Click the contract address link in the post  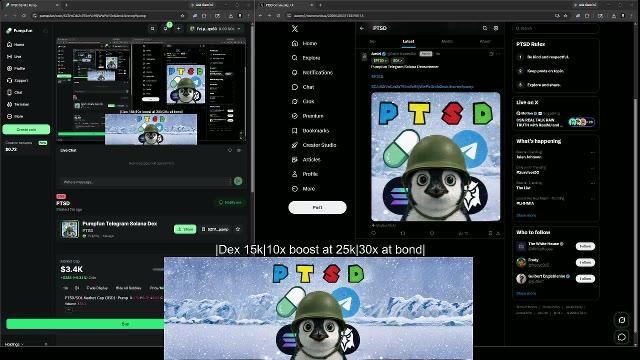(422, 87)
